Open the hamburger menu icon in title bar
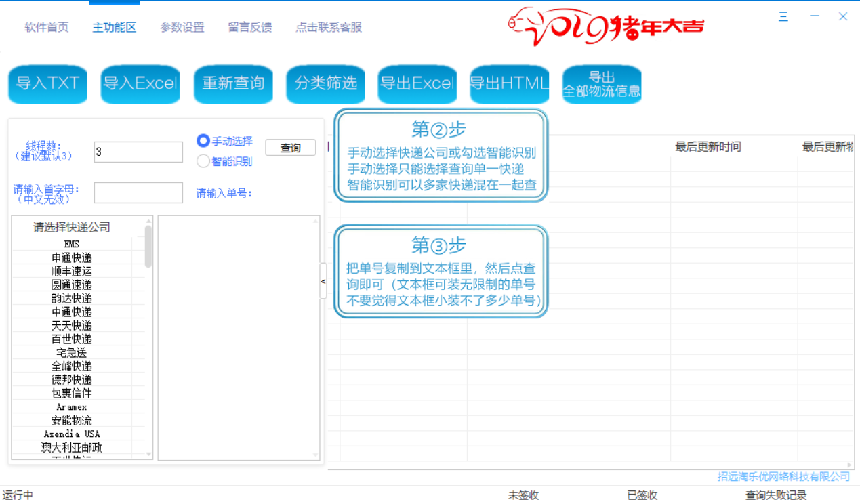Screen dimensions: 860x504 pos(783,16)
